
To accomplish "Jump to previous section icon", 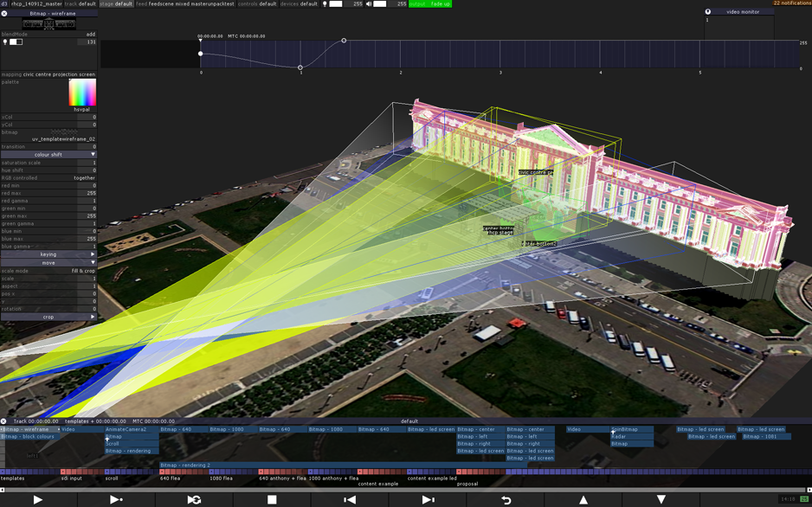I will tap(350, 500).
